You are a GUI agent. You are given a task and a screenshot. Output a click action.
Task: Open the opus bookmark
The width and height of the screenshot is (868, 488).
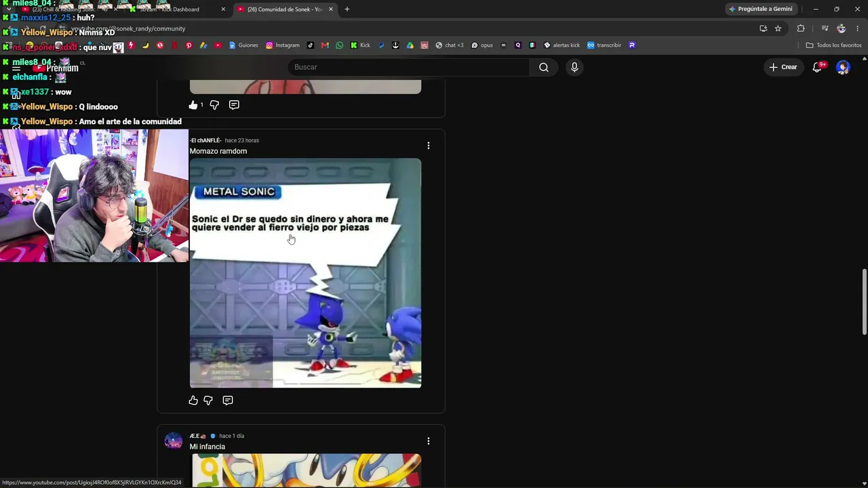482,45
